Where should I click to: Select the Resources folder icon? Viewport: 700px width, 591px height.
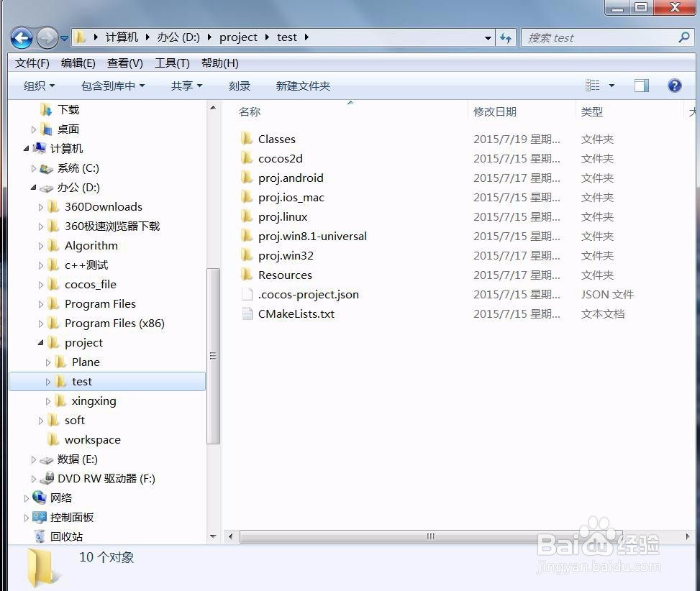pyautogui.click(x=247, y=275)
